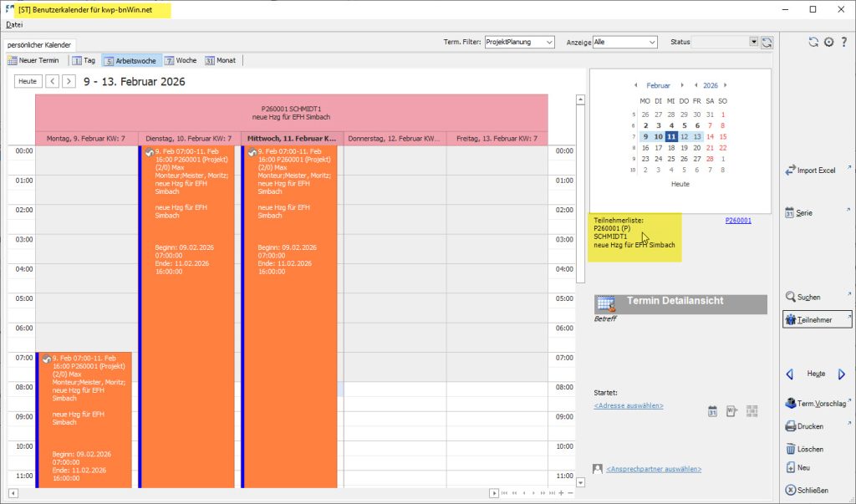Expand the Anzeige Alle dropdown
The image size is (856, 504).
coord(651,42)
